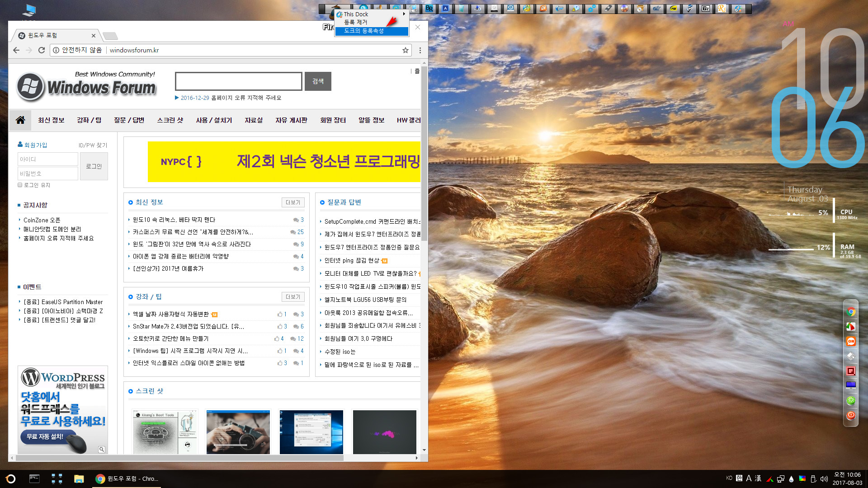Click the floppy disk icon in side dock
This screenshot has height=488, width=868.
click(851, 357)
